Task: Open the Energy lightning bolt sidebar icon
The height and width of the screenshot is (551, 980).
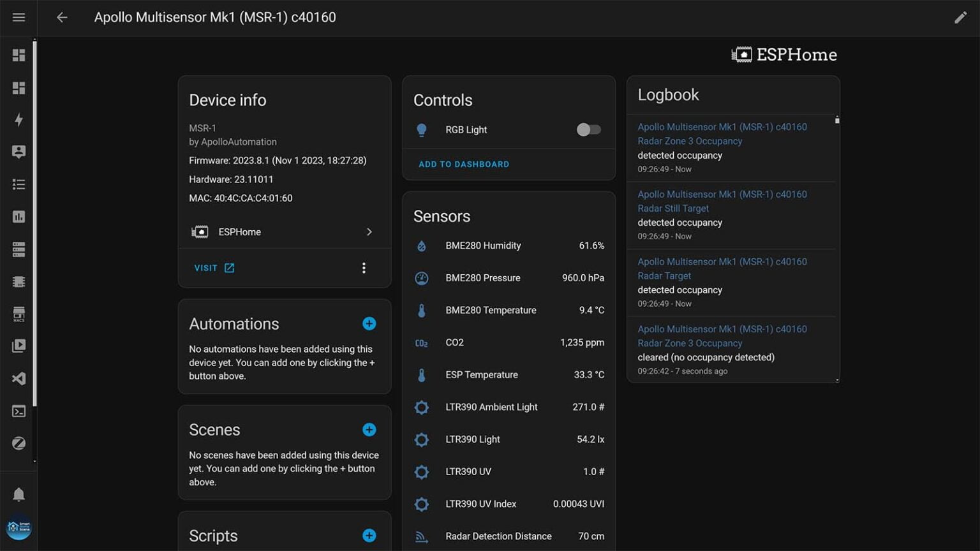Action: tap(19, 120)
